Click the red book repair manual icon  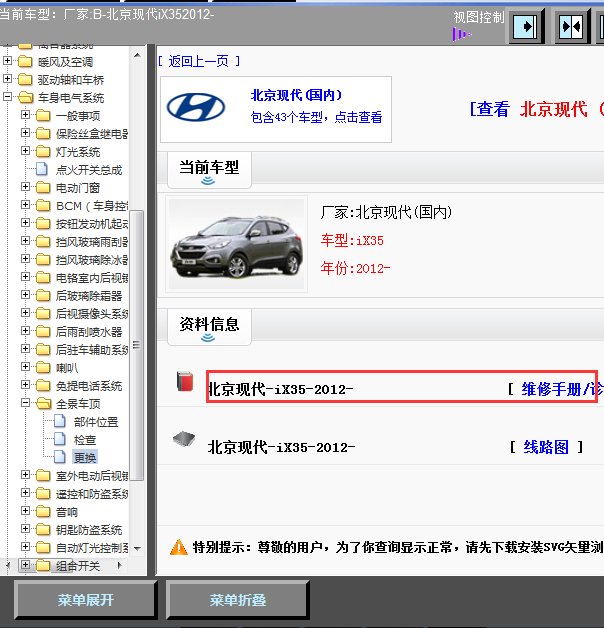185,381
